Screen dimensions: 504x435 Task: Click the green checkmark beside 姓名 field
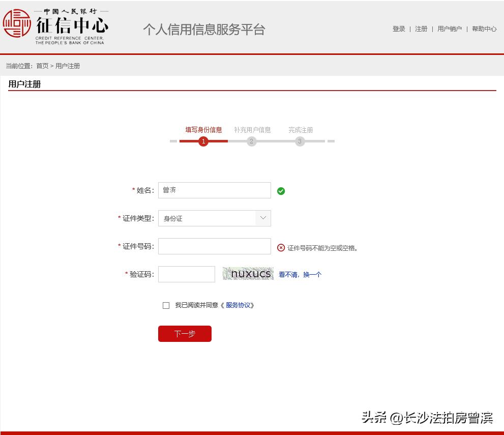281,190
